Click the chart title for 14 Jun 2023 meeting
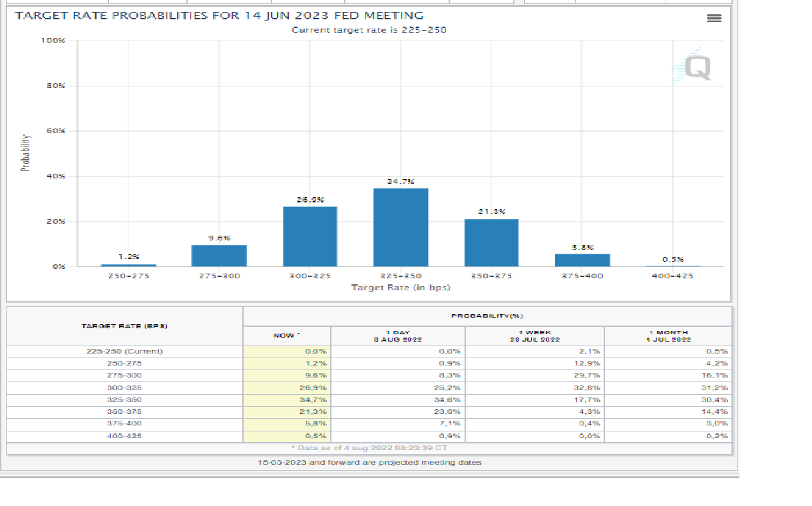812x506 pixels. pyautogui.click(x=219, y=15)
